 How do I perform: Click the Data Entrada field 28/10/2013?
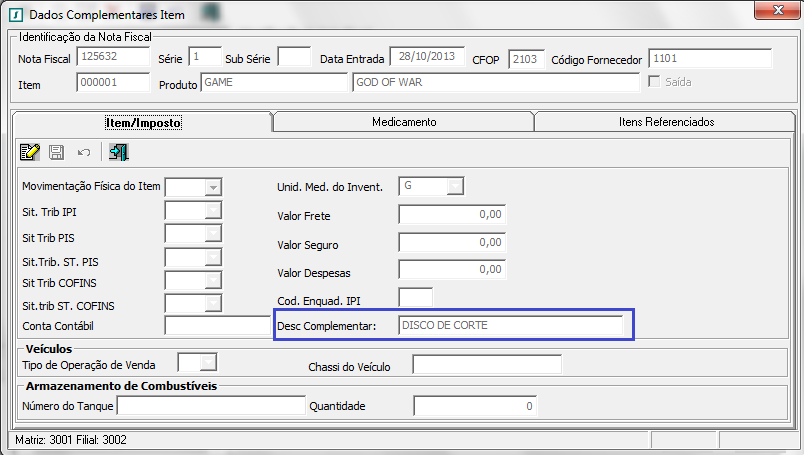(x=427, y=56)
